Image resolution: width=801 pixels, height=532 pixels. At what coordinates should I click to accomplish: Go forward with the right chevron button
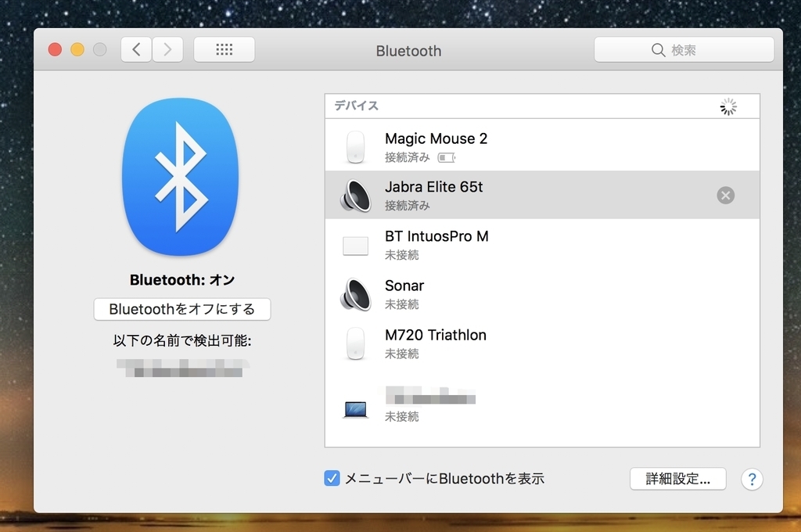coord(167,49)
